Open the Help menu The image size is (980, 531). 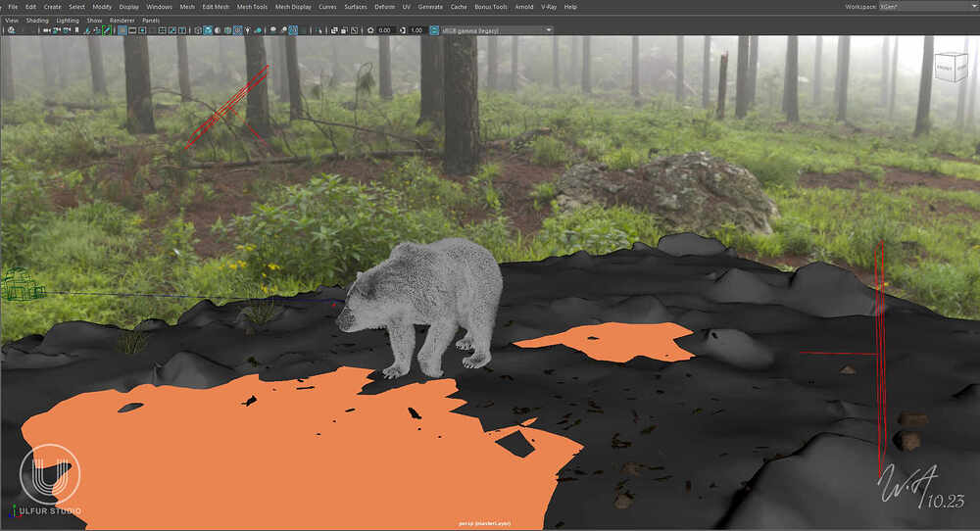click(570, 7)
